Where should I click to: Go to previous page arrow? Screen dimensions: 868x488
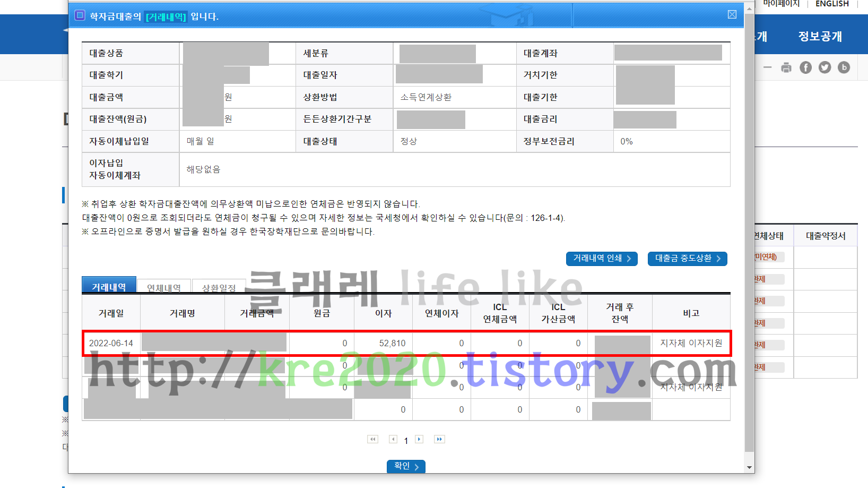pos(393,439)
